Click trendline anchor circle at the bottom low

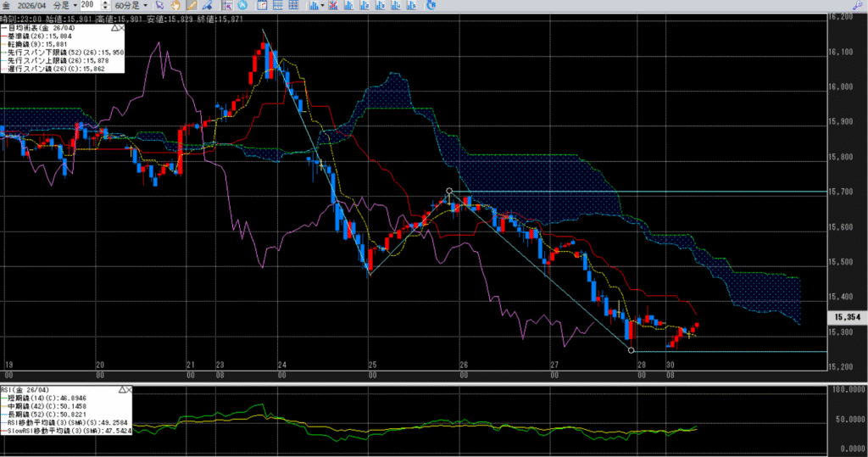(x=631, y=351)
